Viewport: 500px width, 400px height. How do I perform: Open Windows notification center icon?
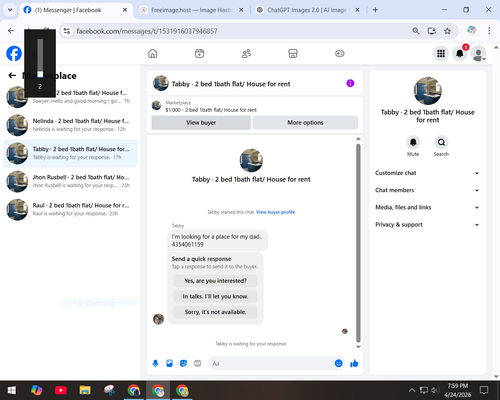484,390
